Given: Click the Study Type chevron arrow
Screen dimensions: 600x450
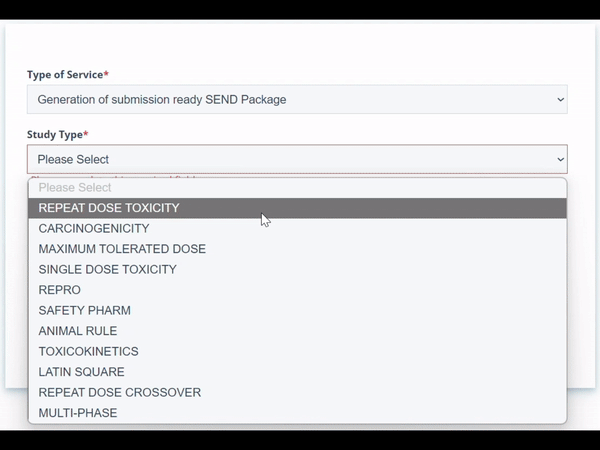Looking at the screenshot, I should 560,159.
